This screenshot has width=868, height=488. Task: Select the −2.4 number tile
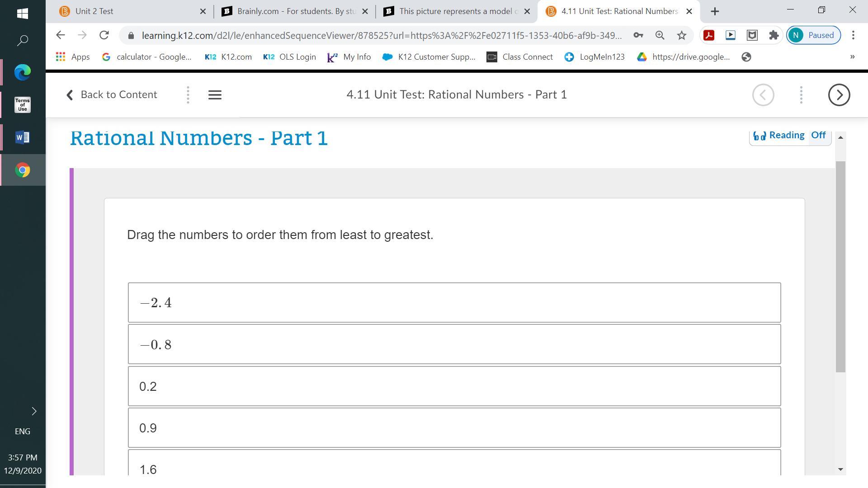coord(454,303)
